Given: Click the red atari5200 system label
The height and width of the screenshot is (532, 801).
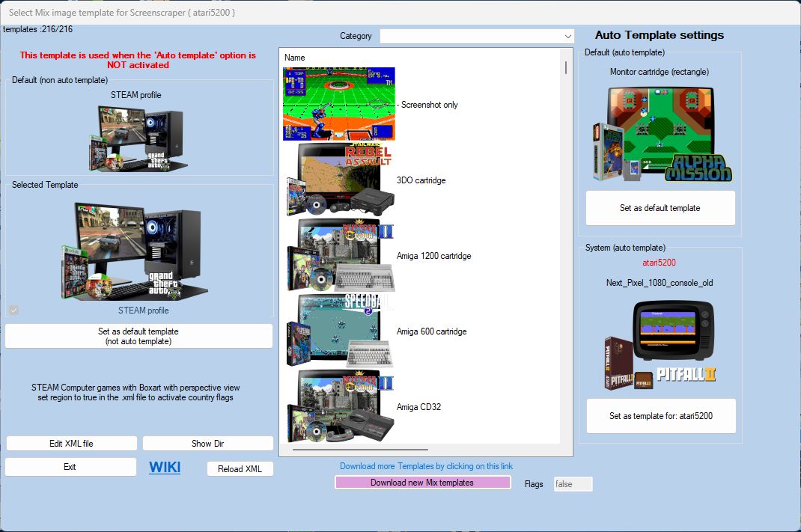Looking at the screenshot, I should (659, 263).
